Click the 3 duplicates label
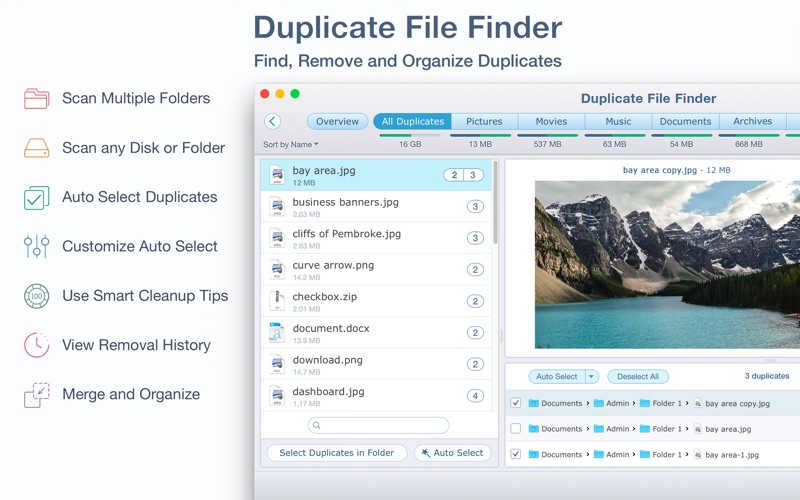800x500 pixels. [x=767, y=376]
